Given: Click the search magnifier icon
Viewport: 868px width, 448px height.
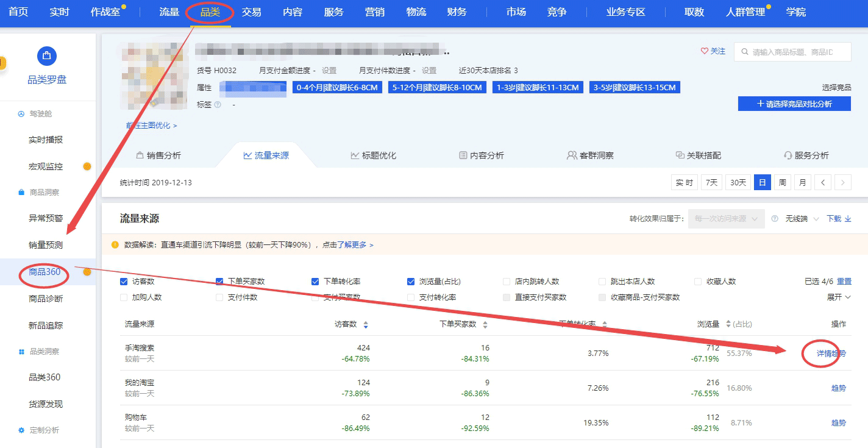Looking at the screenshot, I should coord(744,52).
